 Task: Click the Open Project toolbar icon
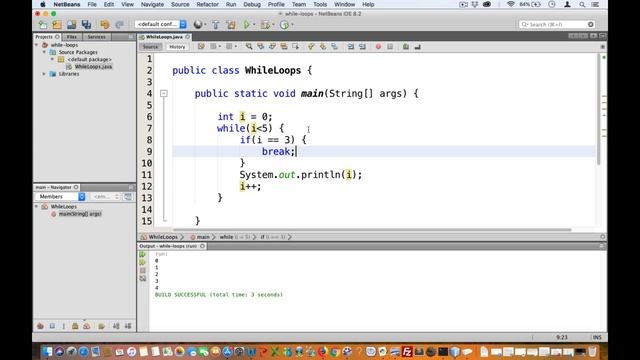[x=71, y=24]
